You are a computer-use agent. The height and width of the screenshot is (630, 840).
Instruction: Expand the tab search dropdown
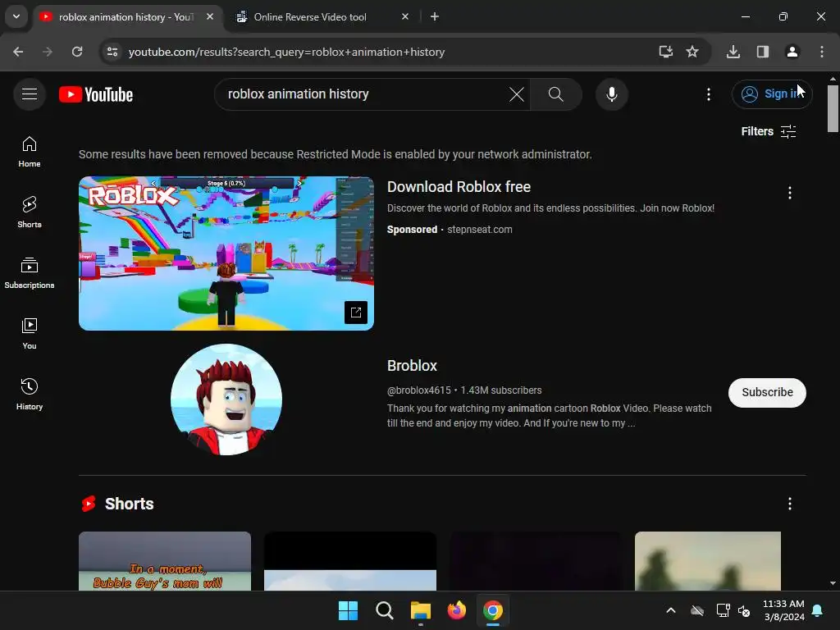(x=16, y=16)
